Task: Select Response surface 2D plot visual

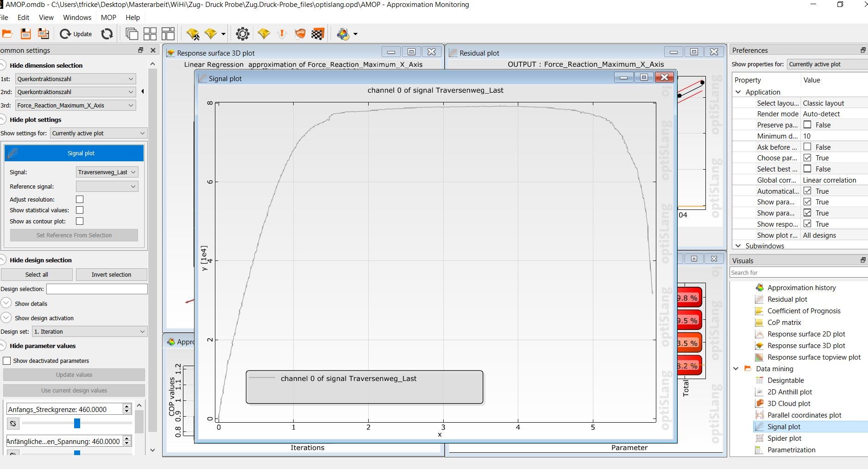Action: (806, 334)
